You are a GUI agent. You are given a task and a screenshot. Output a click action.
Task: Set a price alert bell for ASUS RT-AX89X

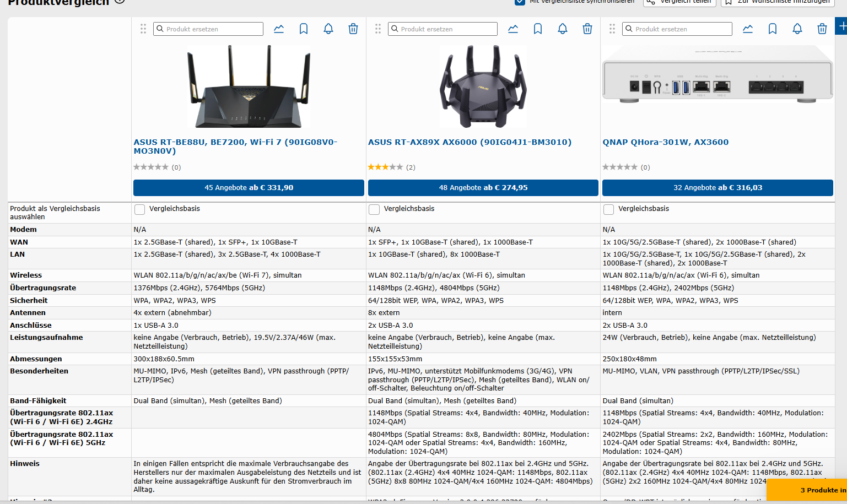point(563,29)
